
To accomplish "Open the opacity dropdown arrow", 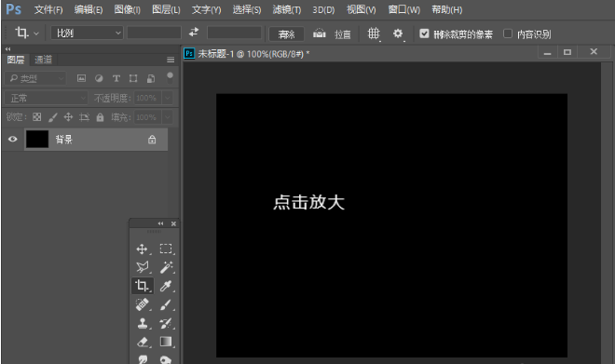I will [x=168, y=98].
